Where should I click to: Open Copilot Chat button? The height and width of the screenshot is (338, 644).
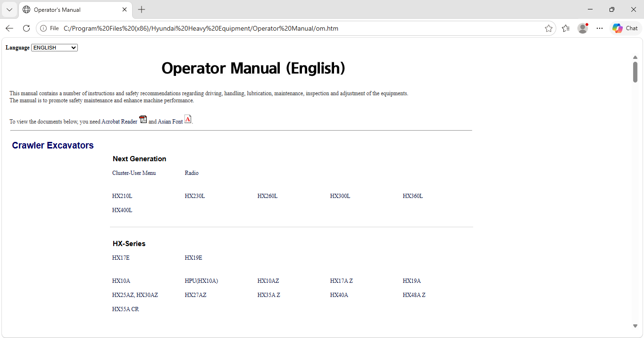pyautogui.click(x=625, y=28)
